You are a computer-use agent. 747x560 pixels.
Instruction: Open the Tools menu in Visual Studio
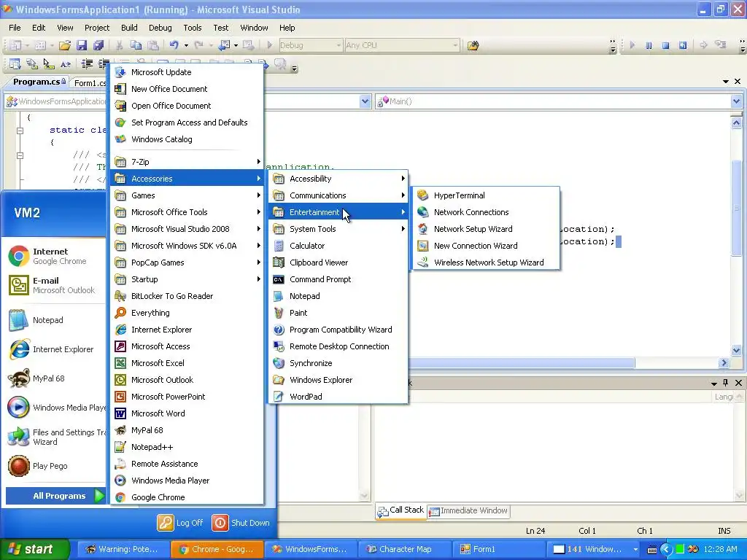pos(193,28)
